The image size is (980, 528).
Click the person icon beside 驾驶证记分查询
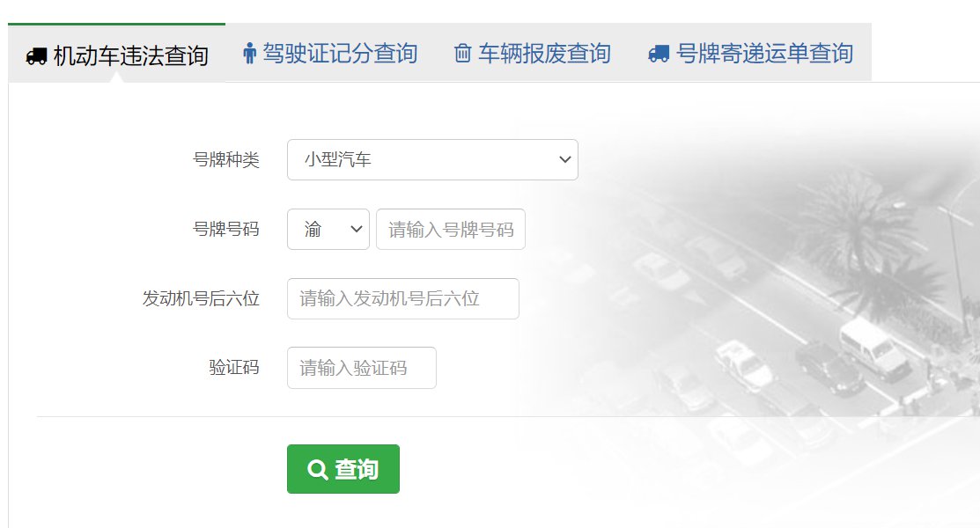[249, 53]
